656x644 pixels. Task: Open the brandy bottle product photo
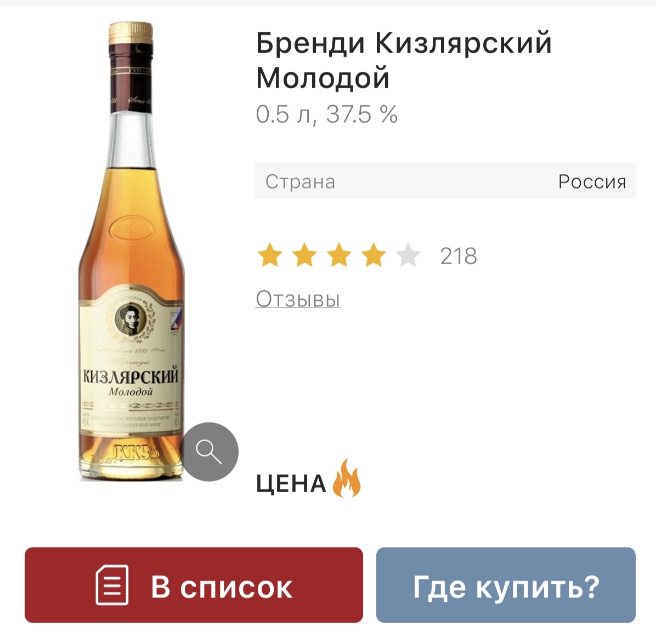(x=132, y=252)
